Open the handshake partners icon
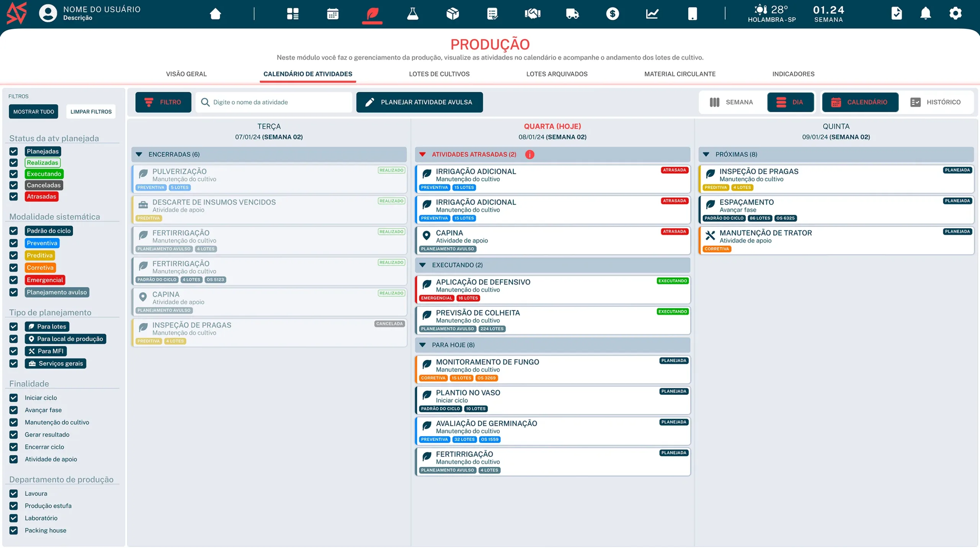The height and width of the screenshot is (548, 980). point(532,14)
